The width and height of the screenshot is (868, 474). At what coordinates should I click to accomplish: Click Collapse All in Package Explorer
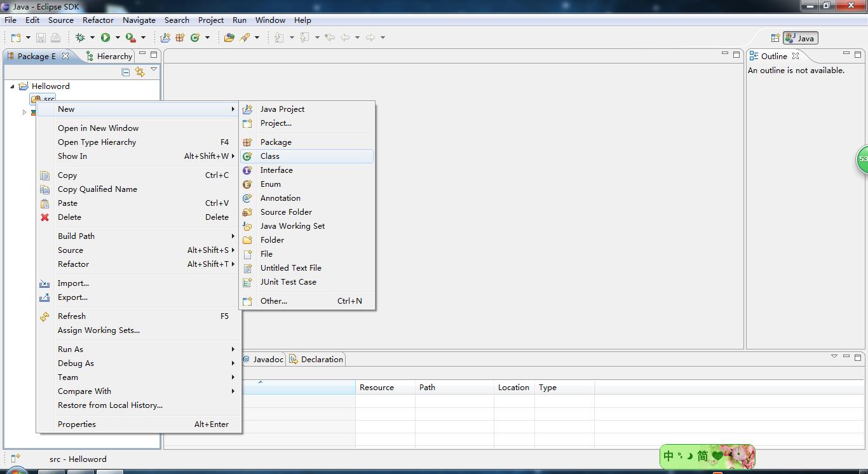point(126,72)
